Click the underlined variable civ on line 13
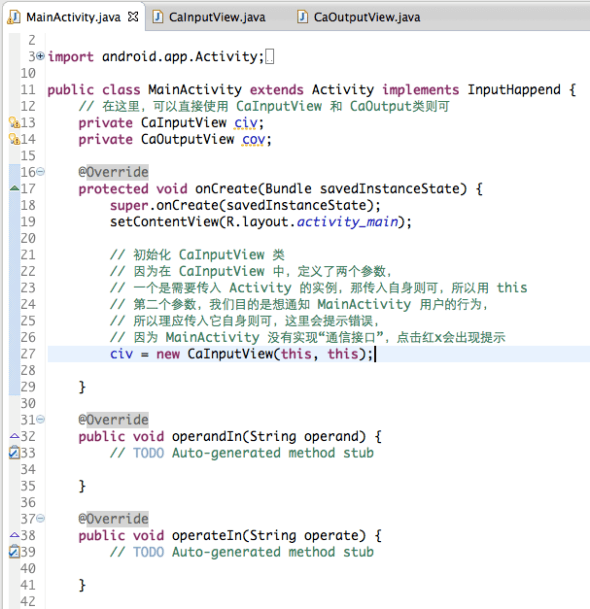The image size is (590, 609). click(245, 124)
